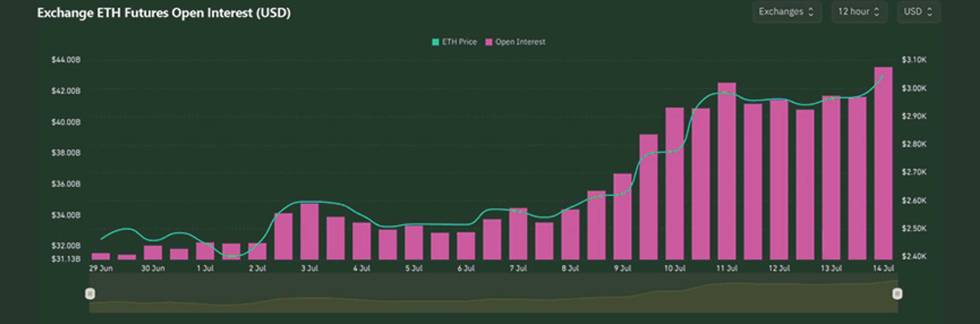Click the 2 Jul date label
Viewport: 980px width, 324px height.
click(x=257, y=268)
